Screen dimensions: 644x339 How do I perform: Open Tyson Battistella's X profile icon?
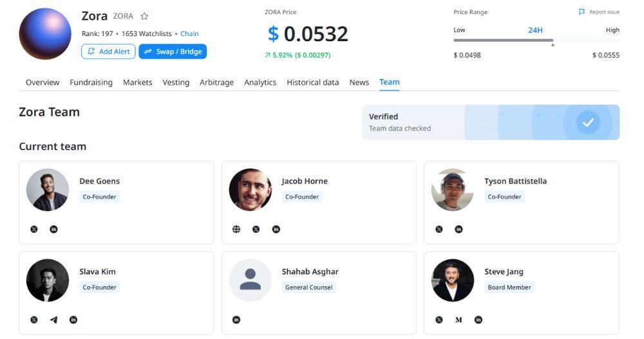coord(439,229)
